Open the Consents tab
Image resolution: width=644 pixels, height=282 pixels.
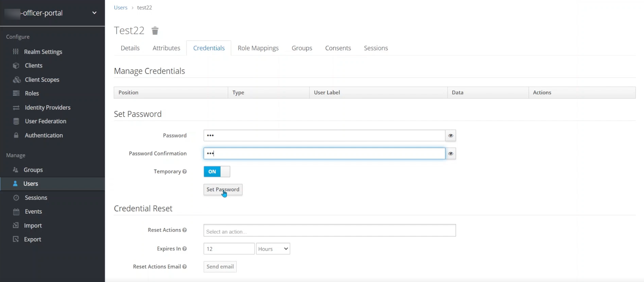(338, 48)
